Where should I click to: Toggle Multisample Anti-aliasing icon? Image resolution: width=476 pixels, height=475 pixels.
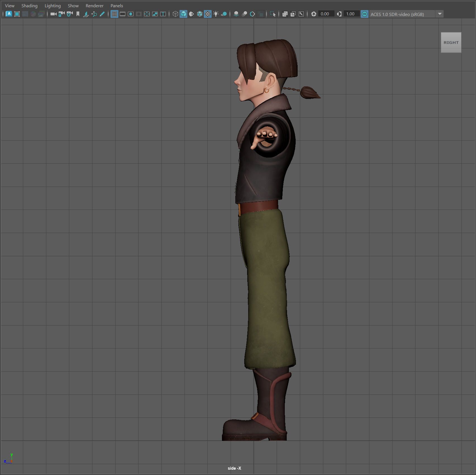coord(252,14)
